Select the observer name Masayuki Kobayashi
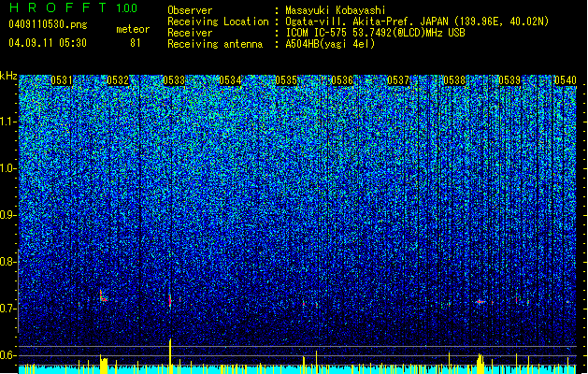Image resolution: width=588 pixels, height=374 pixels. tap(336, 10)
